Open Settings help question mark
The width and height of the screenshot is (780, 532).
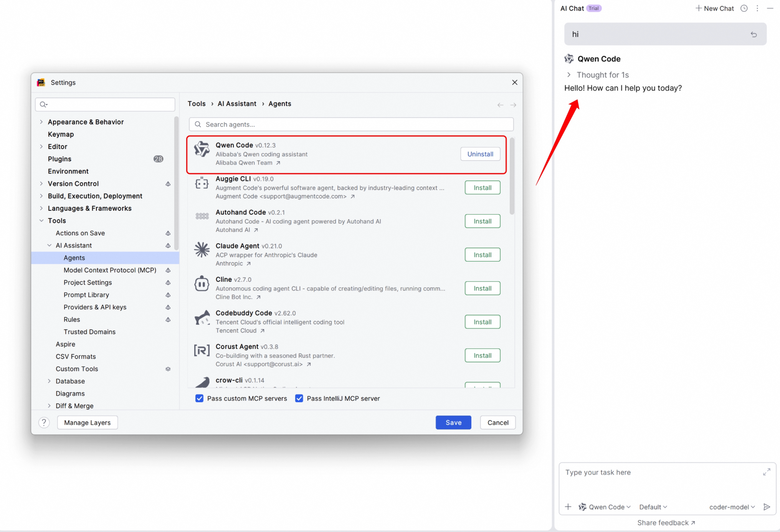coord(44,423)
